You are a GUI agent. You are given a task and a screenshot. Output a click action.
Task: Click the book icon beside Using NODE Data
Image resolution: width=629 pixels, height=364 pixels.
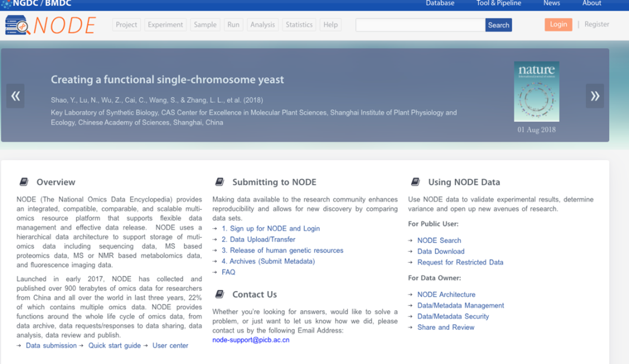click(x=415, y=182)
